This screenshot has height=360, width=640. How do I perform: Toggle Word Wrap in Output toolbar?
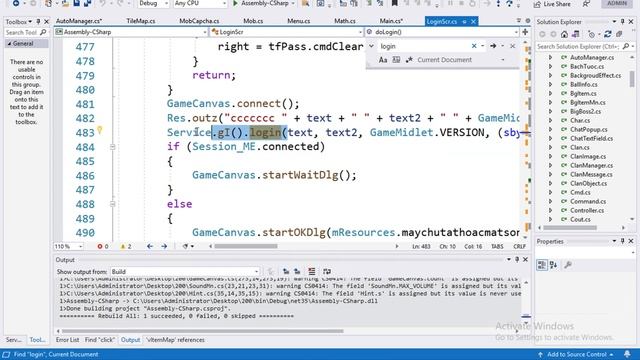pos(327,271)
